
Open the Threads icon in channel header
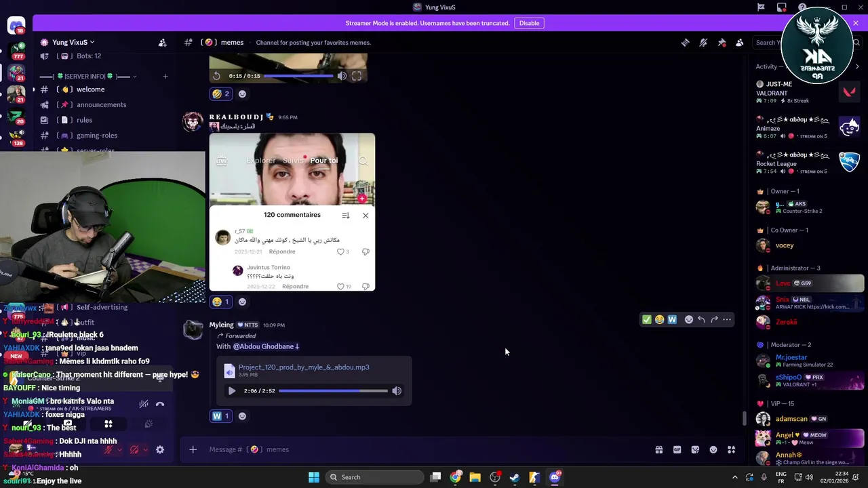point(685,42)
